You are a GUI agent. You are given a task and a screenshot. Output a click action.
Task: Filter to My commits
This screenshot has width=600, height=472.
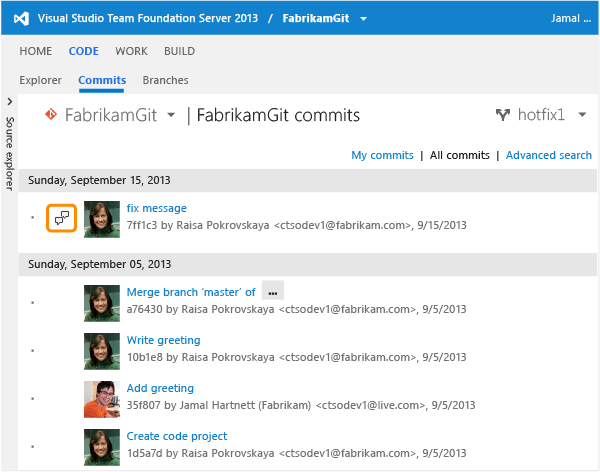coord(382,155)
